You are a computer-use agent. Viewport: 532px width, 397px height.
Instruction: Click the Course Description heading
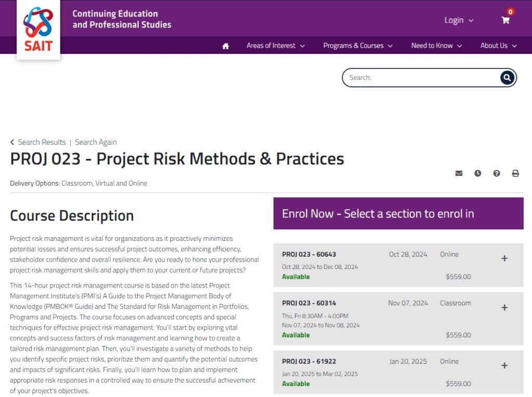pyautogui.click(x=72, y=216)
